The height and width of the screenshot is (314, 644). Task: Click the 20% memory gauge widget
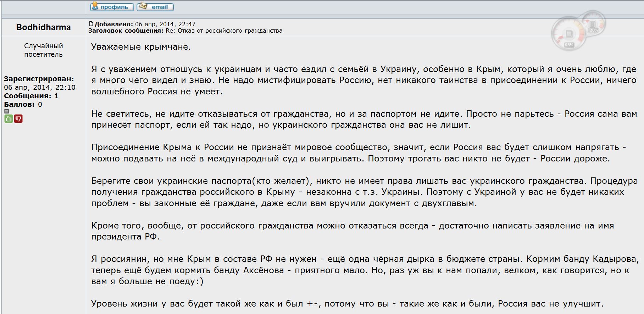pyautogui.click(x=593, y=25)
